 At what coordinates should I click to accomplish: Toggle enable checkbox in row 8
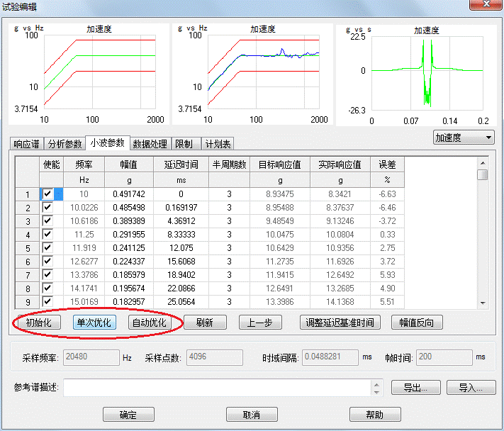point(47,289)
